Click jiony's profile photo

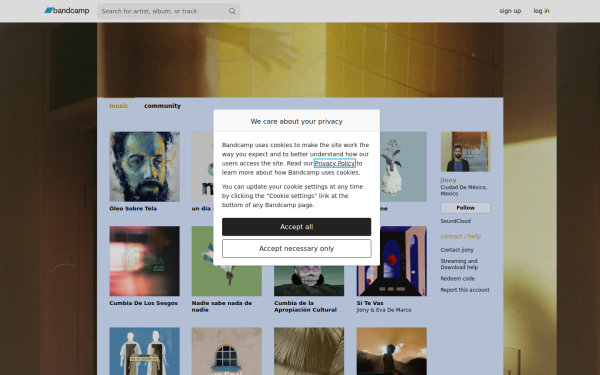[x=465, y=152]
